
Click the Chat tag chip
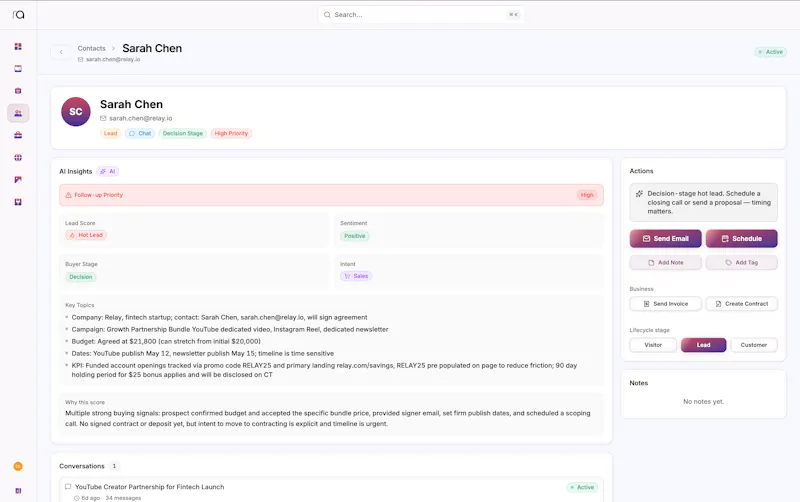[140, 134]
